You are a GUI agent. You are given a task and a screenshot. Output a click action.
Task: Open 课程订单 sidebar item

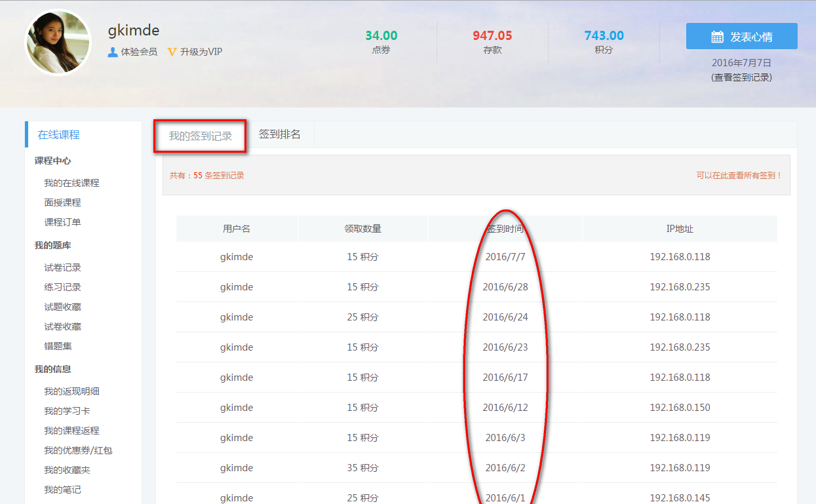click(x=62, y=222)
